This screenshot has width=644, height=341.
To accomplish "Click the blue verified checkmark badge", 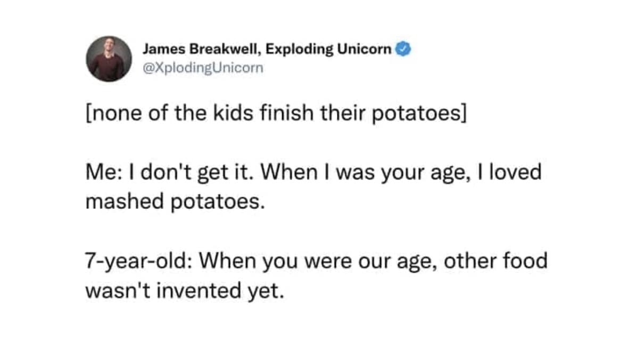I will 404,50.
